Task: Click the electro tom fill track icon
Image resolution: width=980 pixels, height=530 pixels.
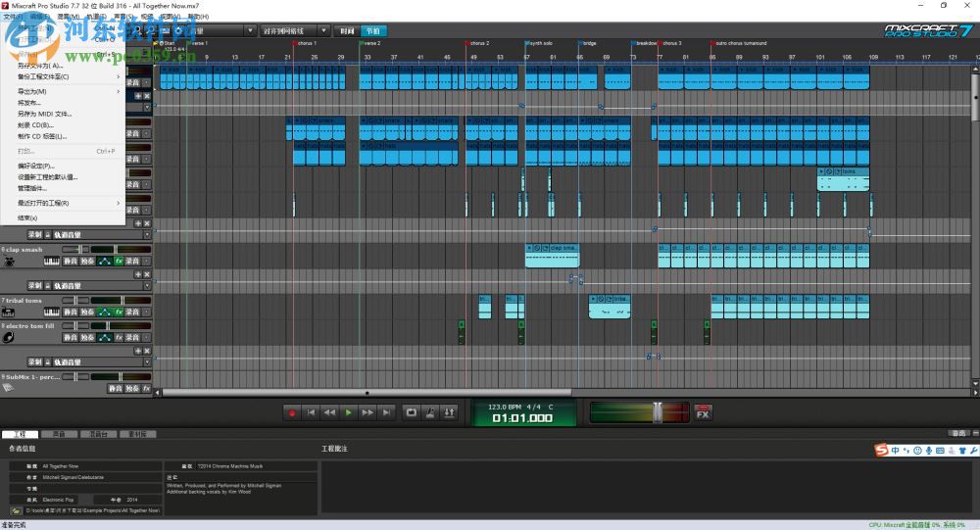Action: pos(8,338)
